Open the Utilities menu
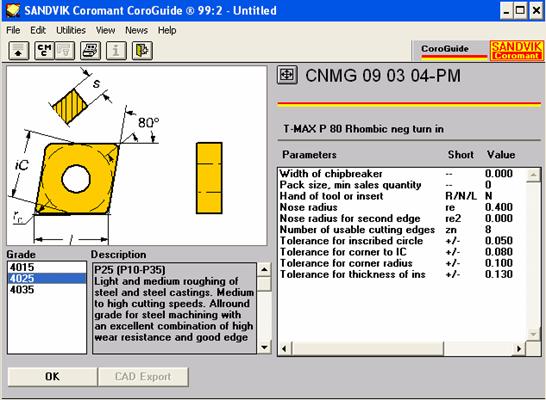 click(71, 30)
